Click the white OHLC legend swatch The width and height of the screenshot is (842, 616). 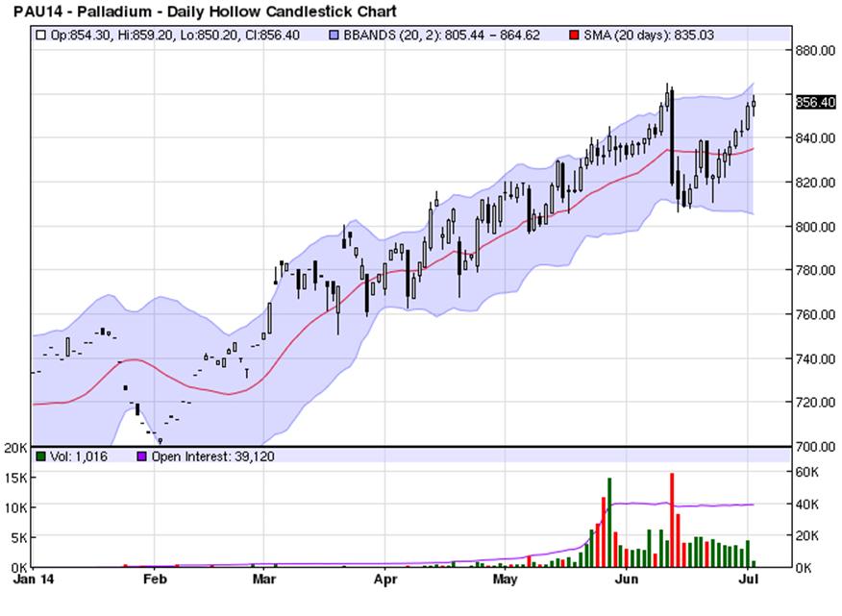pyautogui.click(x=39, y=34)
